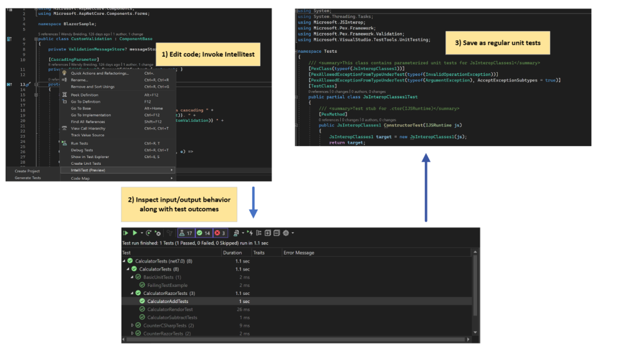Click the filter funnel icon in Test Explorer
Viewport: 623px width, 364px height.
coord(169,233)
